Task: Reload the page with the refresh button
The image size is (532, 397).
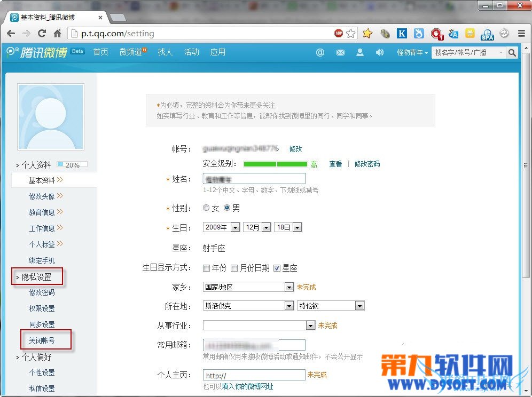Action: 42,34
